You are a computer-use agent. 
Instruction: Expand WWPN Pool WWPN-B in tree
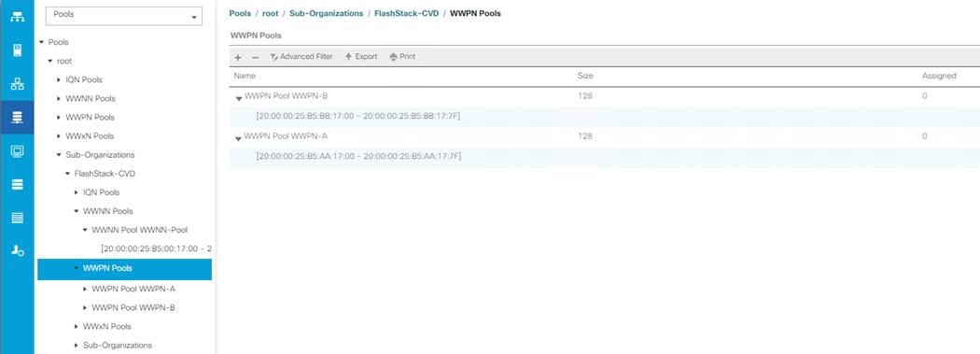(x=85, y=307)
